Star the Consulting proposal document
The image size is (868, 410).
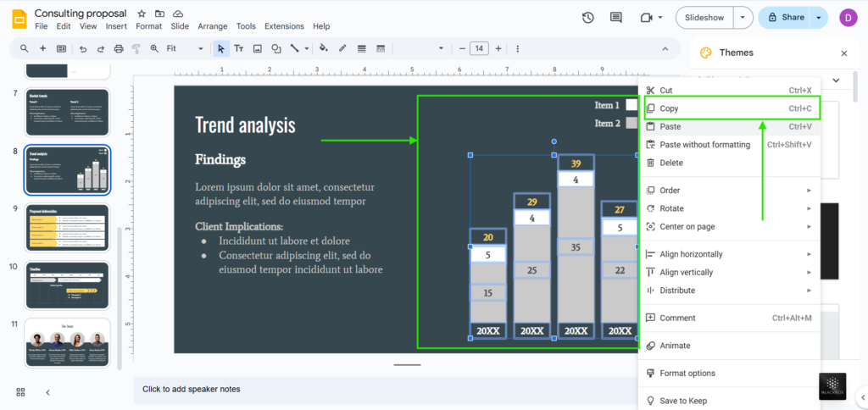[x=142, y=14]
